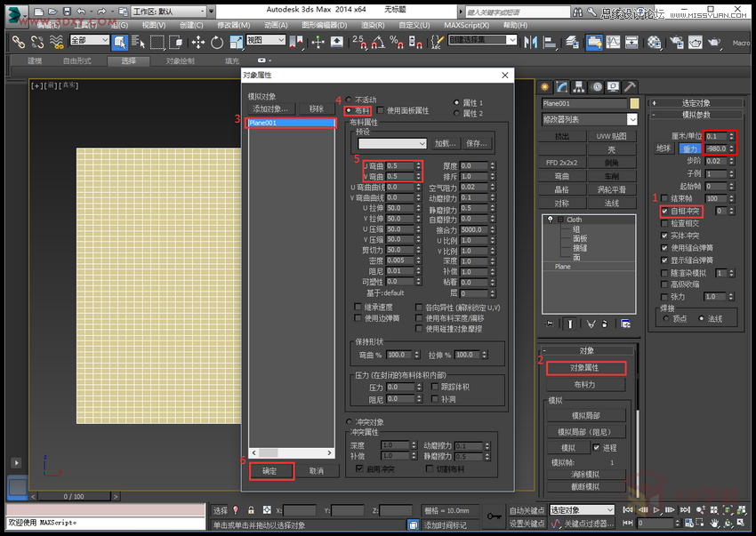
Task: Open the 修改器列表 dropdown
Action: coord(590,118)
